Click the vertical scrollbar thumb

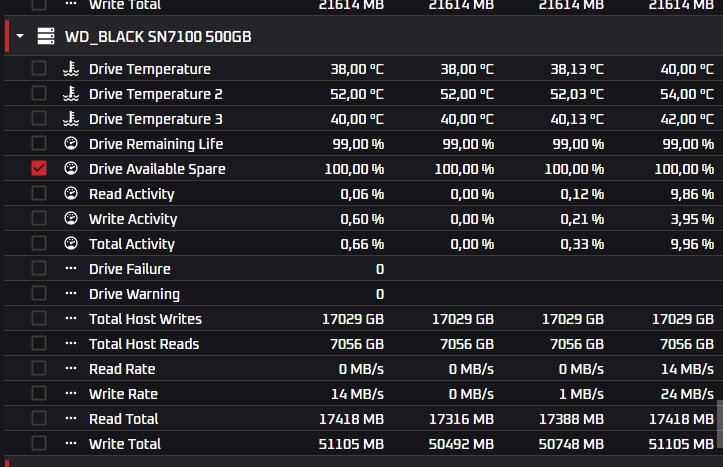click(x=720, y=424)
